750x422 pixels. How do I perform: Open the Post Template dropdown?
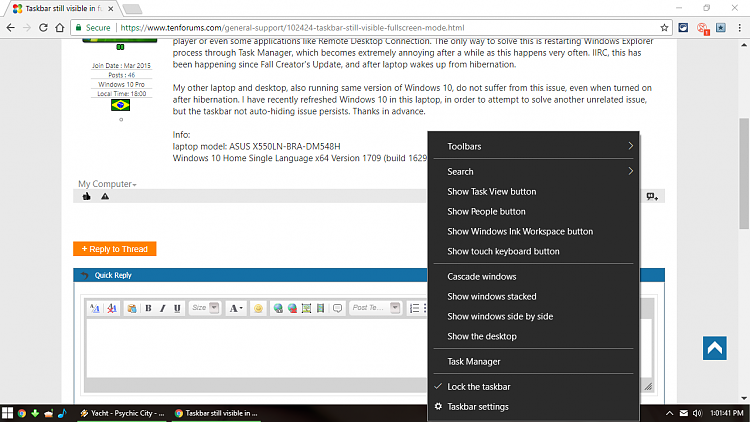375,308
